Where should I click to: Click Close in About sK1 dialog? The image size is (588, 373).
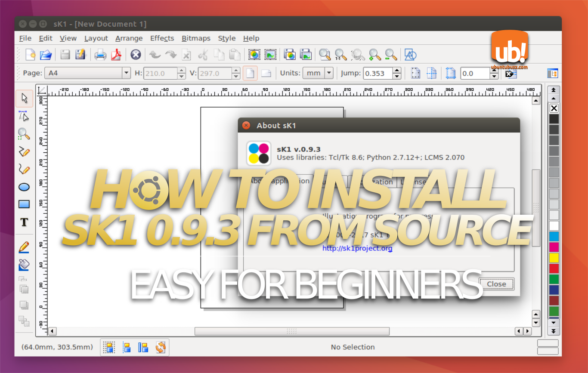point(496,284)
